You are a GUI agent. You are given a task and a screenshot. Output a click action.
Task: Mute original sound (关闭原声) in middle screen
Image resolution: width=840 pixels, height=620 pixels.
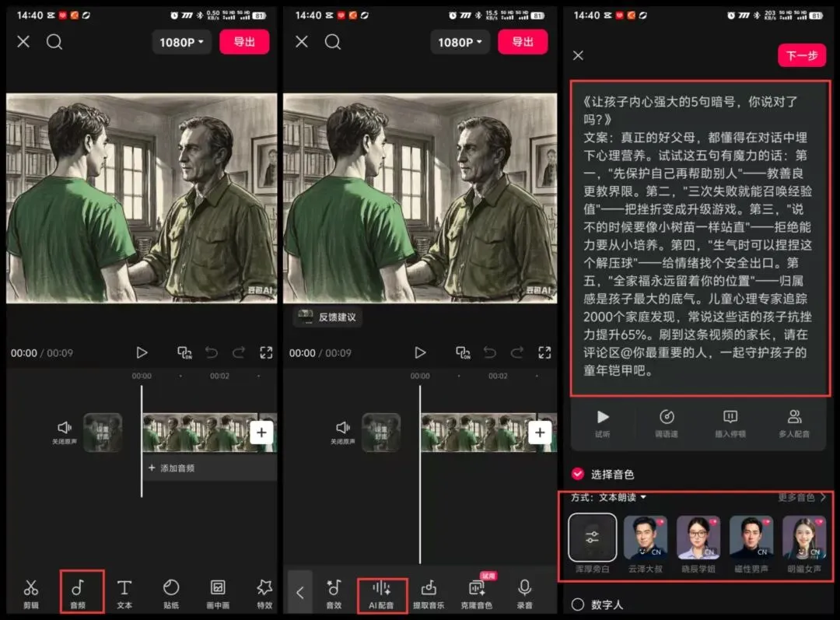343,433
